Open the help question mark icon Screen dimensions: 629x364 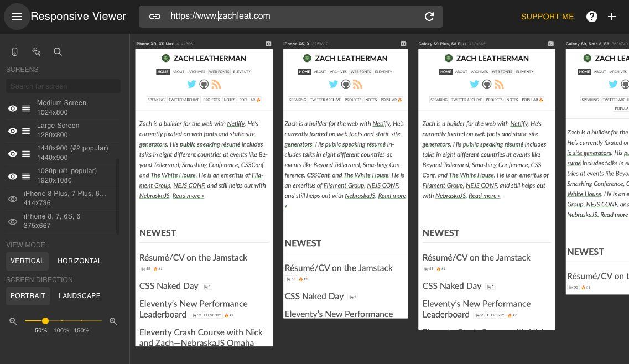(x=592, y=17)
